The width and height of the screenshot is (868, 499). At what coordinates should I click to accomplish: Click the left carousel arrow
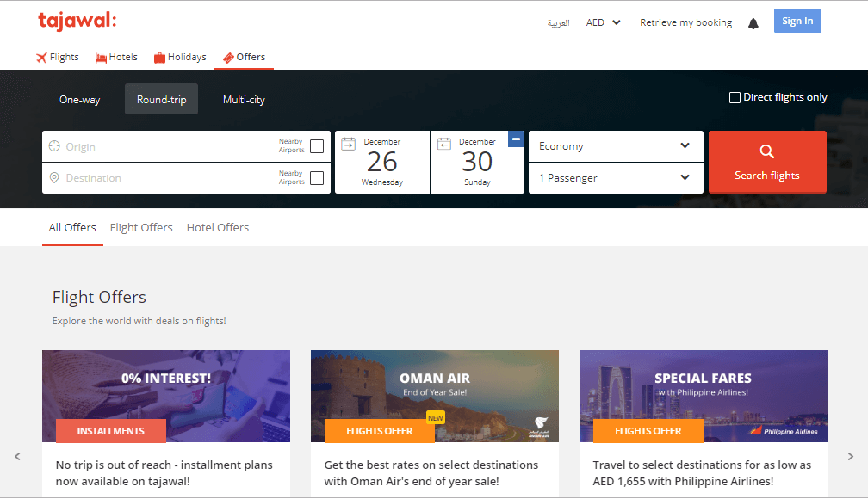click(17, 457)
